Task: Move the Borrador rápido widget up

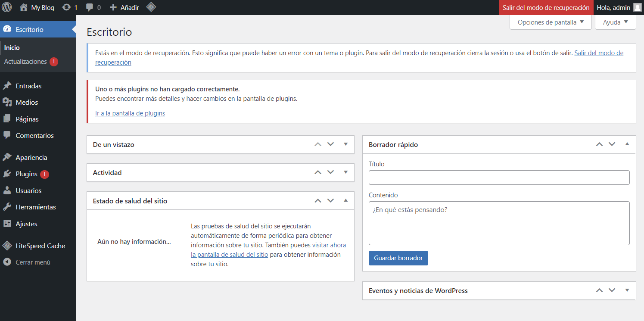Action: [599, 144]
